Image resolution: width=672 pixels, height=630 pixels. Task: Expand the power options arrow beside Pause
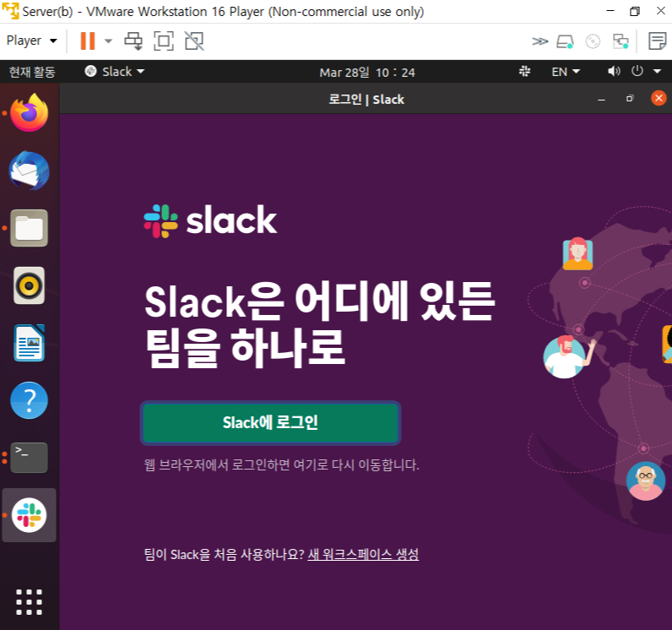[x=108, y=41]
